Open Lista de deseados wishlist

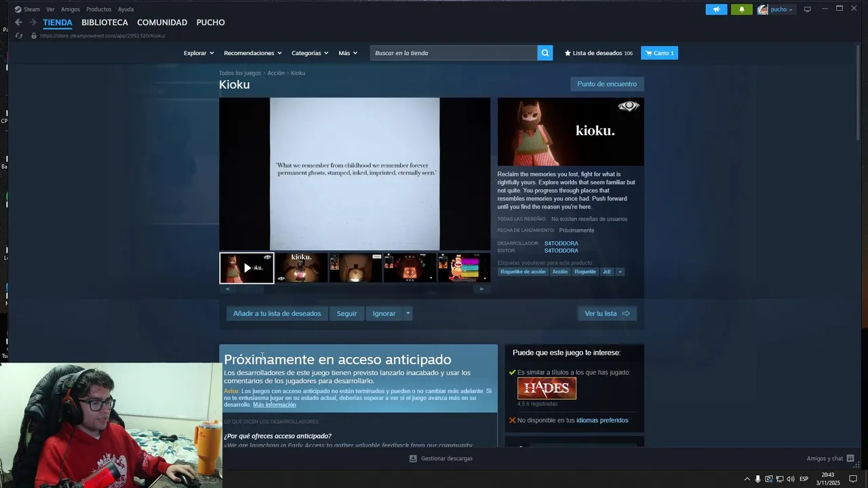coord(598,53)
